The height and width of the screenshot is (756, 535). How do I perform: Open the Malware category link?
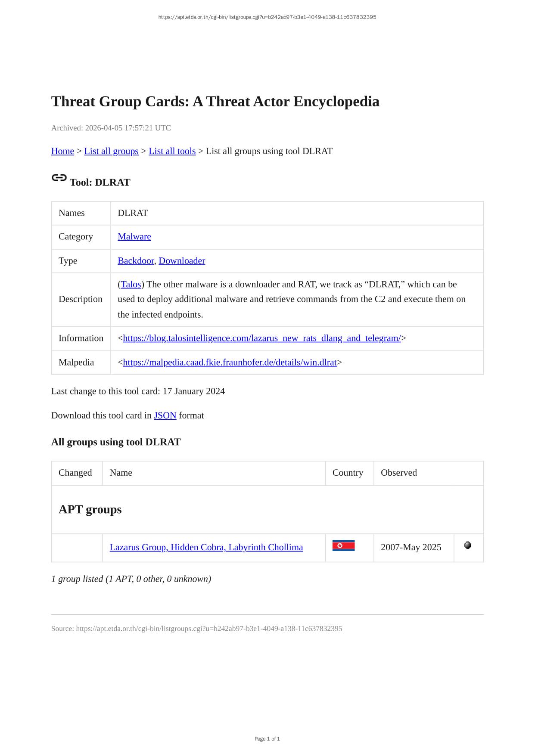point(134,237)
